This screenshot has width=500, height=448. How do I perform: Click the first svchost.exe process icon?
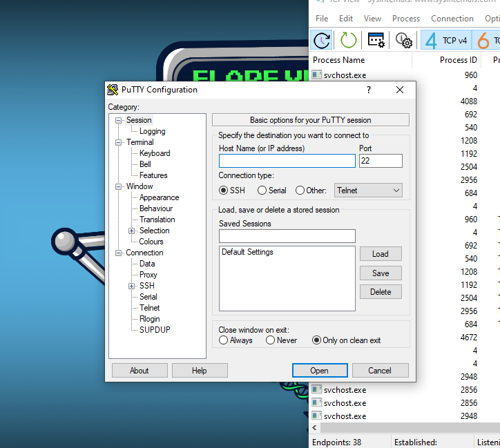point(317,75)
